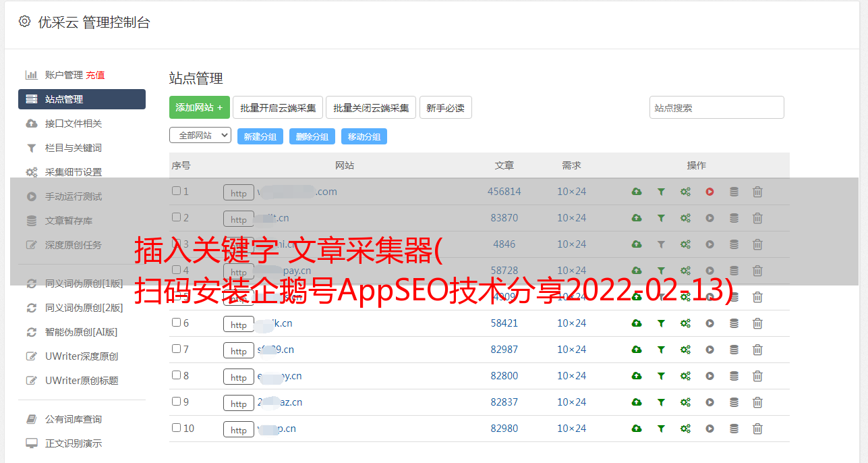Click the filter icon for the 456814 row
The width and height of the screenshot is (868, 463).
(x=661, y=192)
